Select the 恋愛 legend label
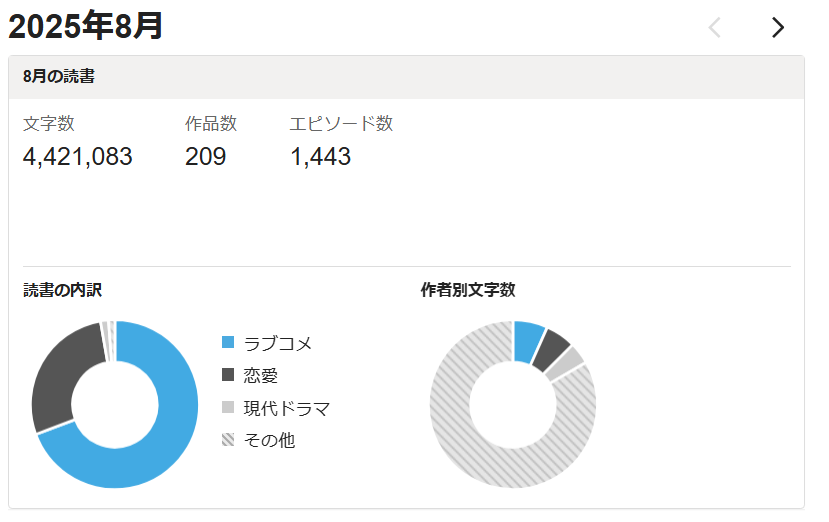The image size is (829, 522). tap(261, 375)
